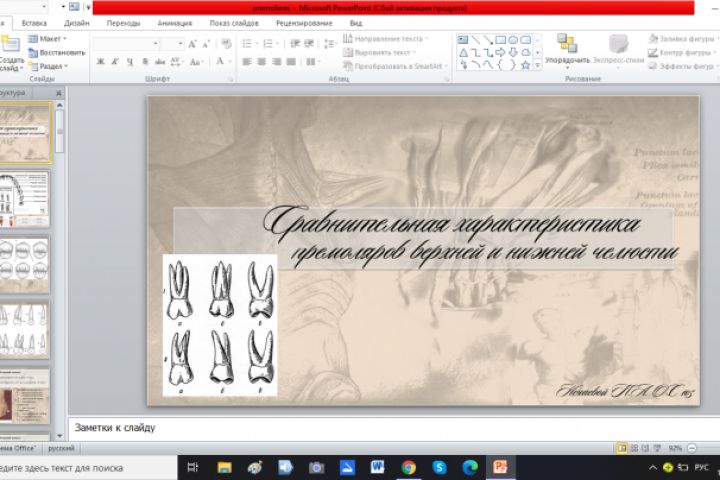This screenshot has width=720, height=480.
Task: Select the left brace shape
Action: click(x=501, y=65)
